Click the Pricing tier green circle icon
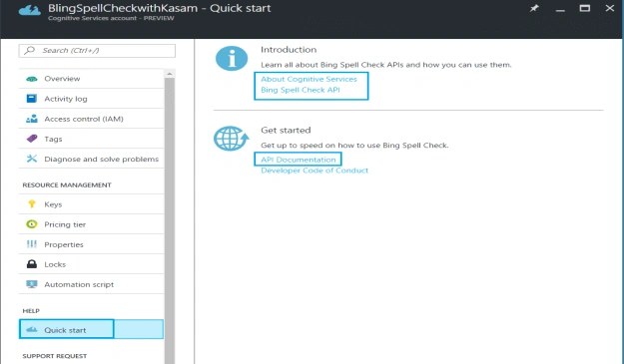This screenshot has height=364, width=624. click(32, 224)
